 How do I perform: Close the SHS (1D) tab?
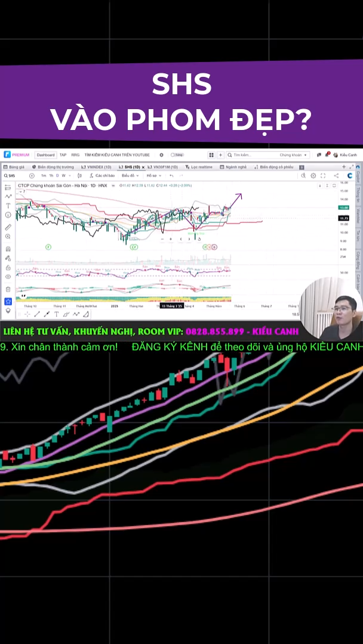143,168
